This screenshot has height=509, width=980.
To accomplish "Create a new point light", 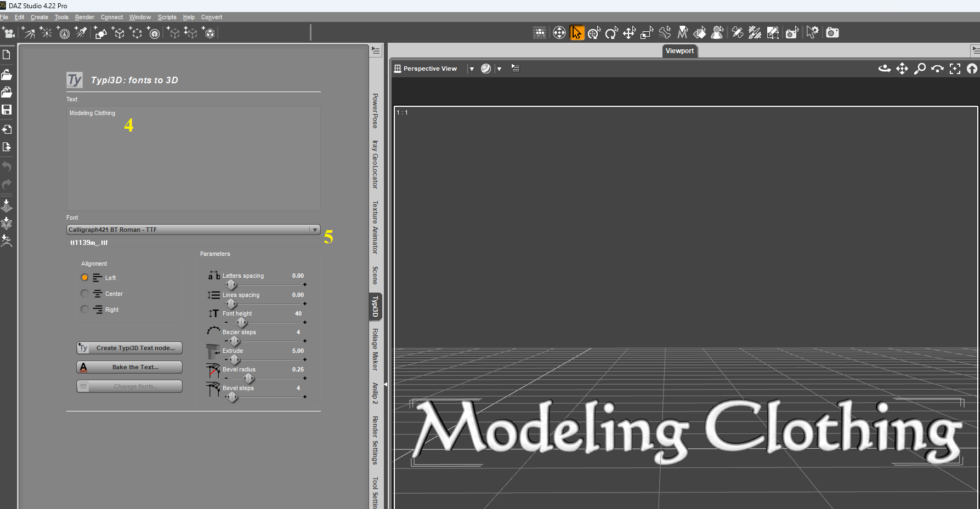I will 46,33.
